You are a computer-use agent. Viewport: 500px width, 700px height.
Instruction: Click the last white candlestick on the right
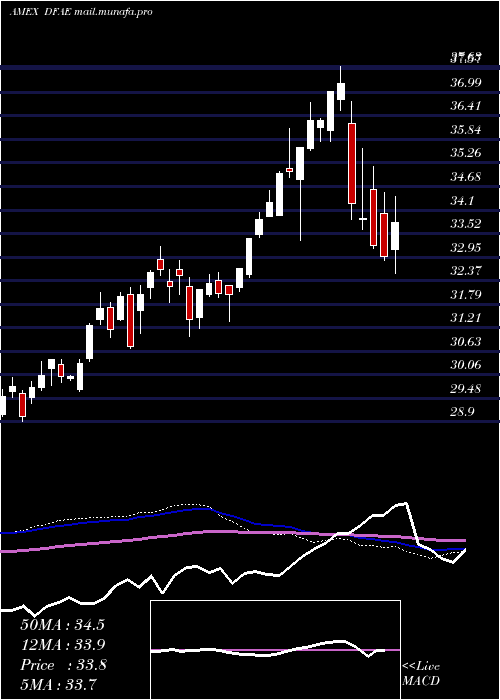coord(395,236)
